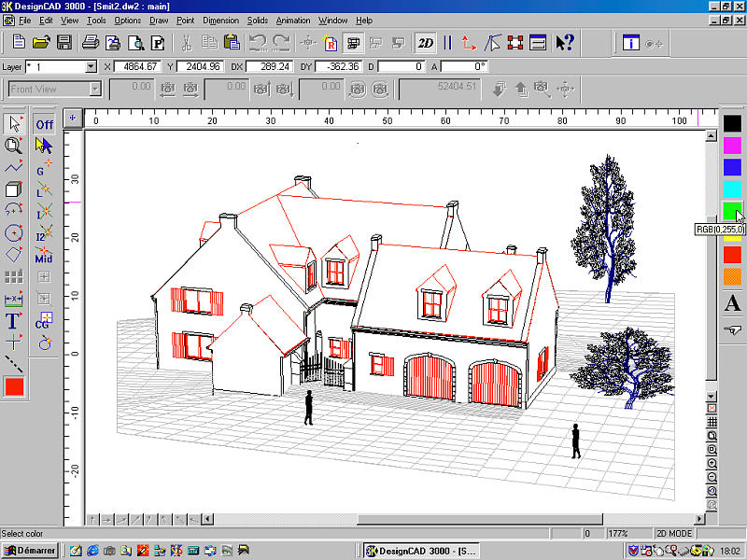747x560 pixels.
Task: Open the Layer dropdown list
Action: click(x=91, y=67)
